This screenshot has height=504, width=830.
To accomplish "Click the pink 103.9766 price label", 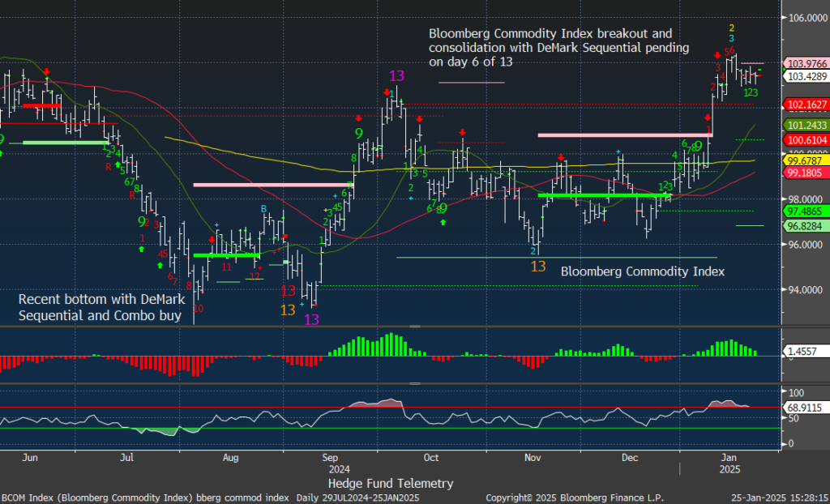I will (x=805, y=63).
